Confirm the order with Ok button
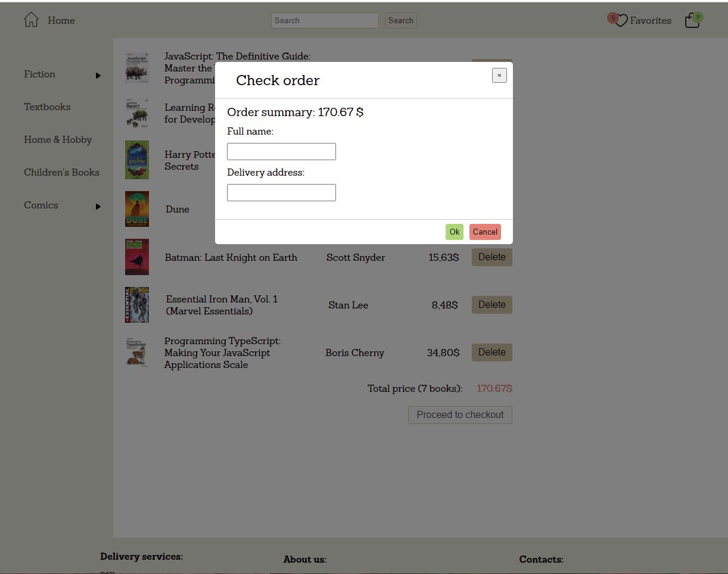The height and width of the screenshot is (574, 728). point(454,232)
